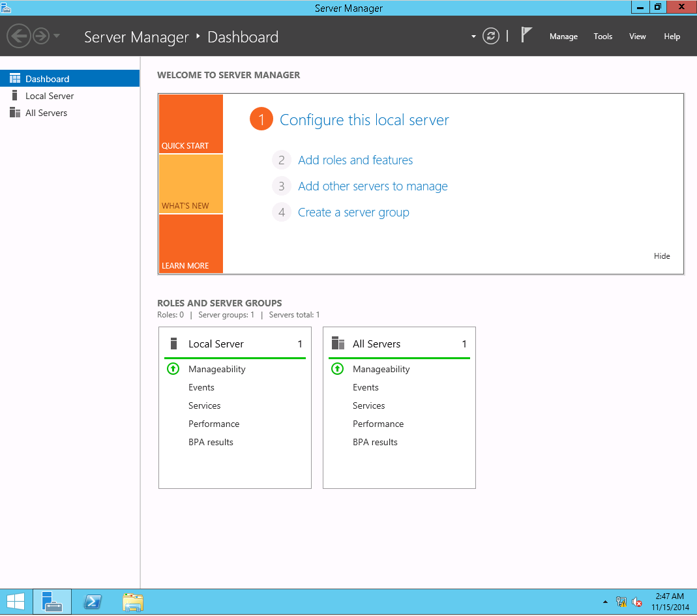697x616 pixels.
Task: Click the forward navigation arrow
Action: click(41, 36)
